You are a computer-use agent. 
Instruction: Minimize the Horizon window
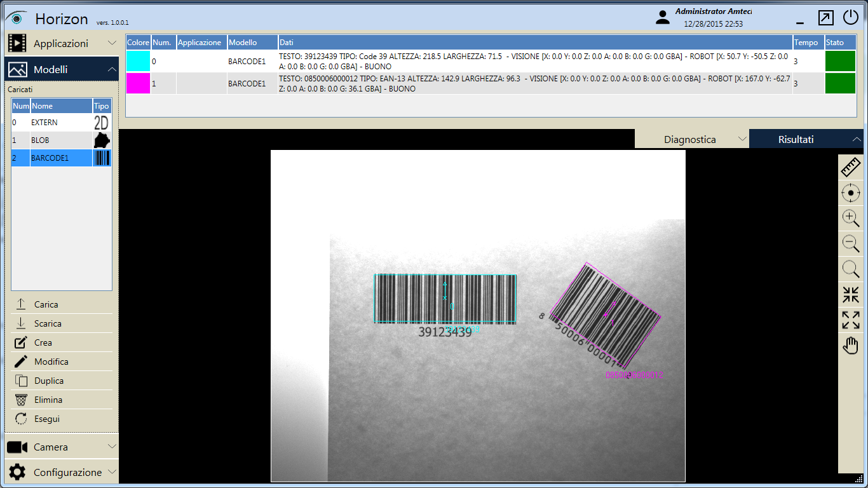[800, 23]
